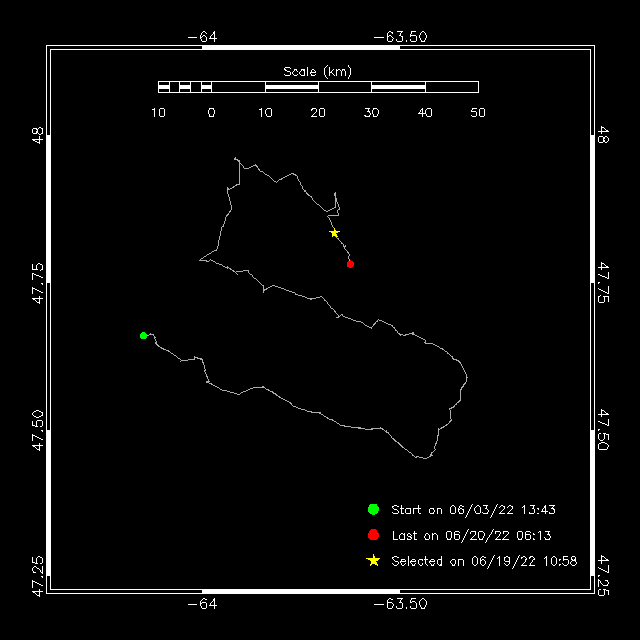Click the 47.25 latitude label on left axis
640x640 pixels.
click(37, 577)
